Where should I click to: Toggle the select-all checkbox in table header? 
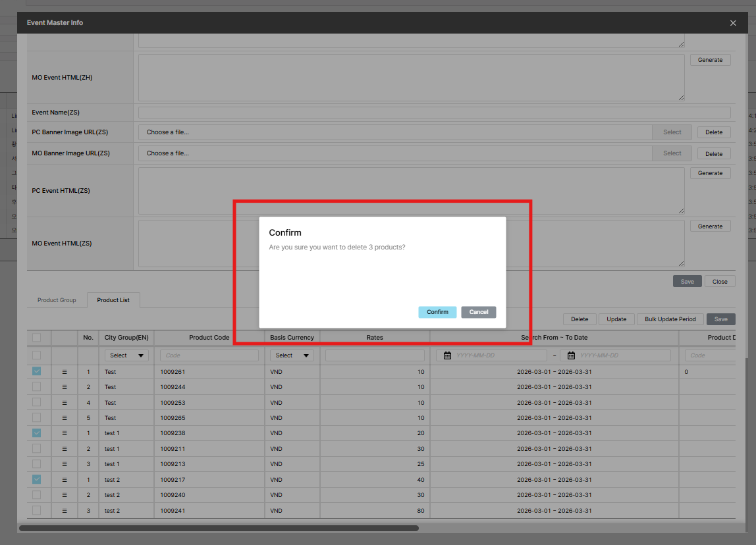click(x=36, y=338)
